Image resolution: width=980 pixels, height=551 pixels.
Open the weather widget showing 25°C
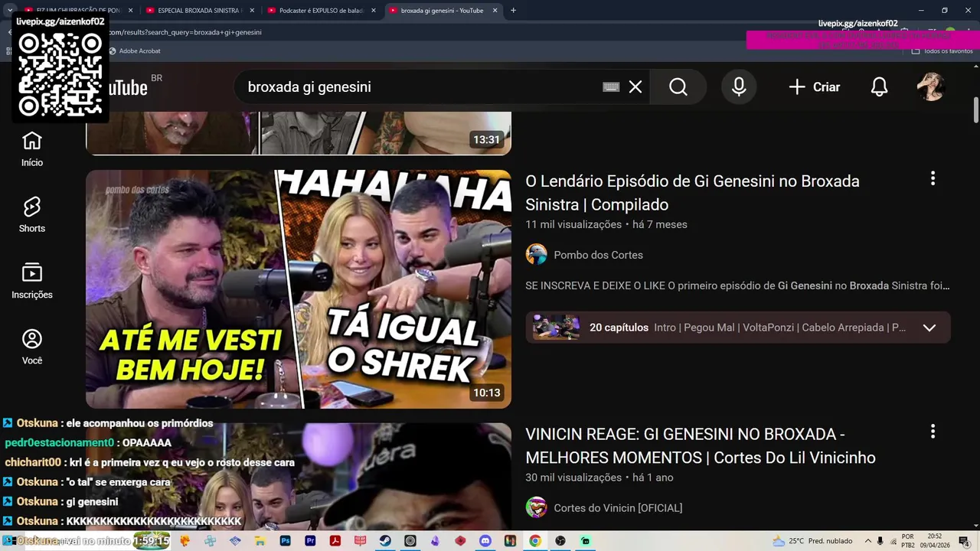pos(812,541)
